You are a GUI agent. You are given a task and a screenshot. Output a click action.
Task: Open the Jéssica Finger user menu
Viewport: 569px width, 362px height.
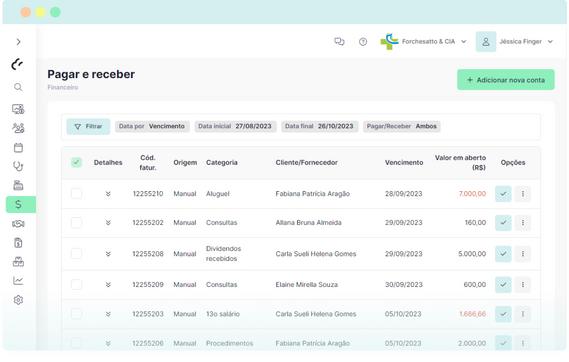[515, 42]
